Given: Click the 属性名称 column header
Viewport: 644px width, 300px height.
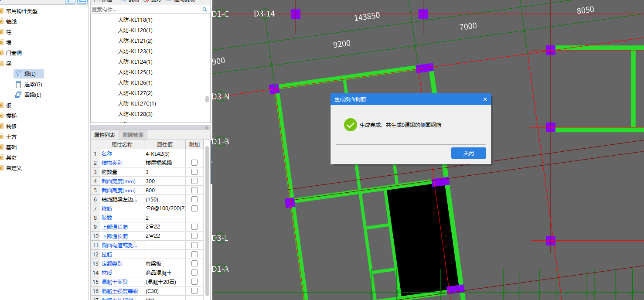Looking at the screenshot, I should 122,144.
